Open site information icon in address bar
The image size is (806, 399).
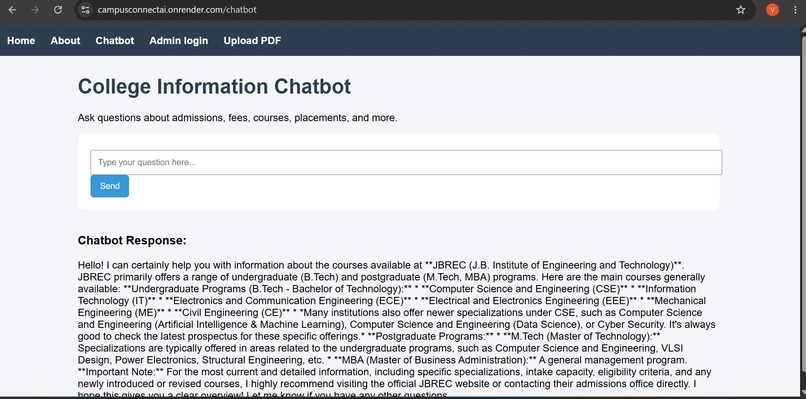tap(85, 10)
